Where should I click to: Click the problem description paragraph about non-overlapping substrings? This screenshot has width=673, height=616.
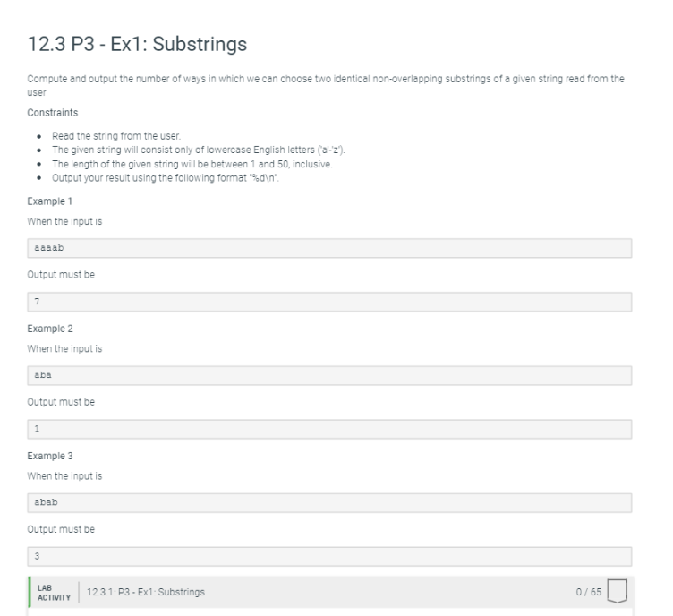point(326,85)
